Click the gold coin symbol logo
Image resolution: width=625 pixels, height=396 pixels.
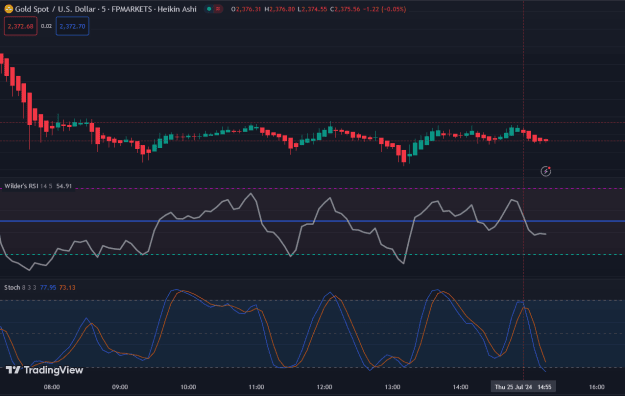(x=8, y=9)
